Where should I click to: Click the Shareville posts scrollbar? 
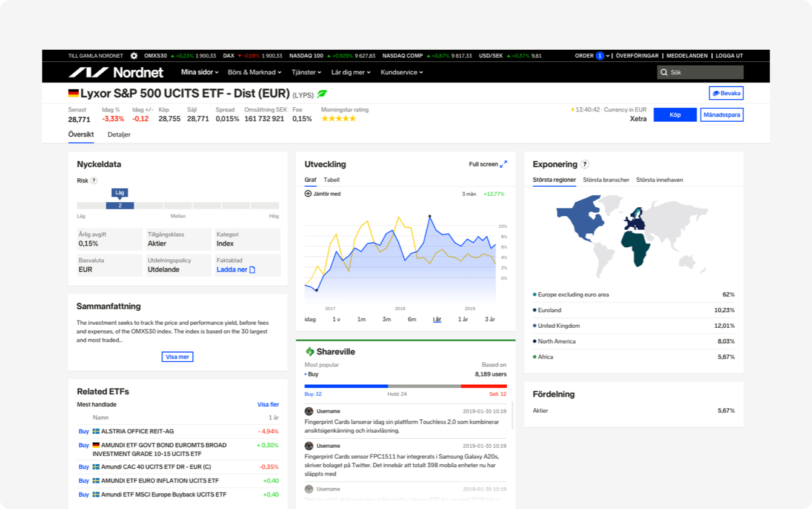(513, 415)
